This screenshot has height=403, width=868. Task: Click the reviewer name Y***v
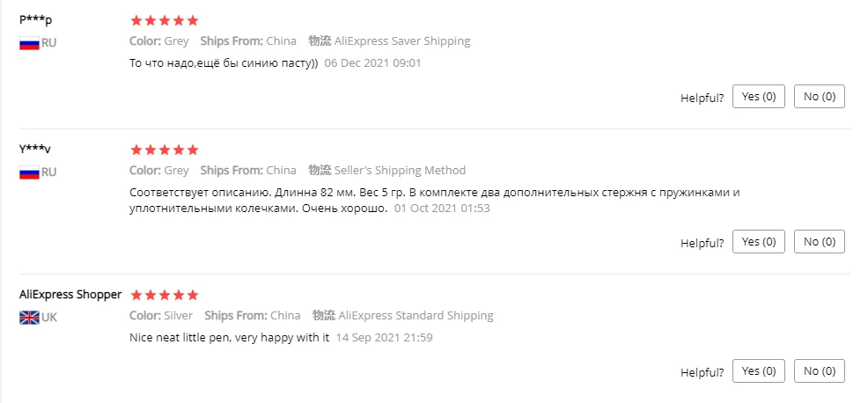[35, 149]
